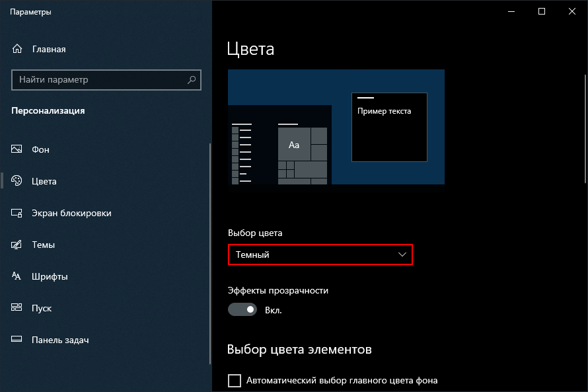Click the color preview image
This screenshot has width=588, height=392.
pyautogui.click(x=336, y=127)
